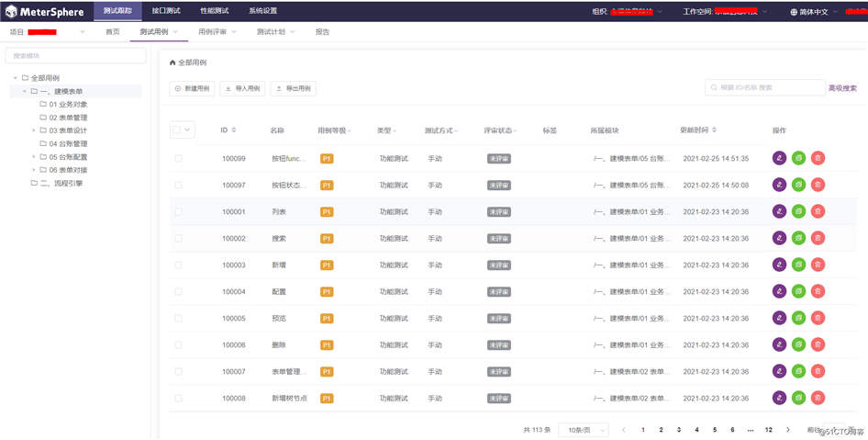
Task: Go to page 12 in pagination
Action: pos(768,430)
